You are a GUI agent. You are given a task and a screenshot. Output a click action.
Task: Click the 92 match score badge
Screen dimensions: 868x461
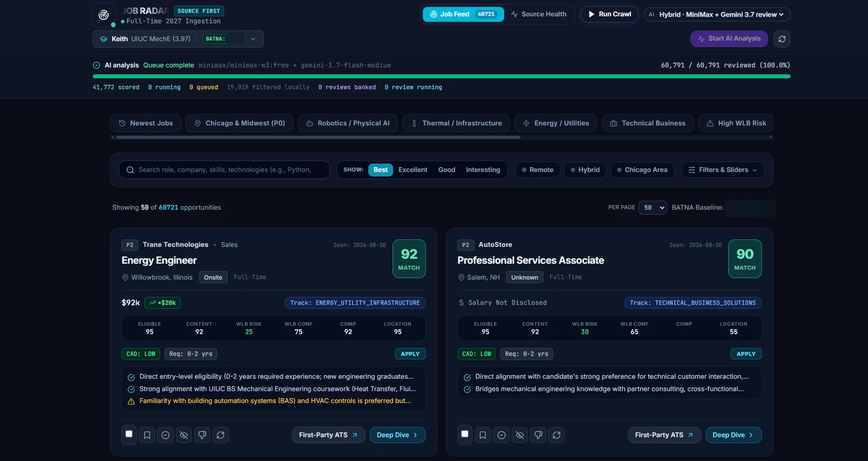[409, 259]
